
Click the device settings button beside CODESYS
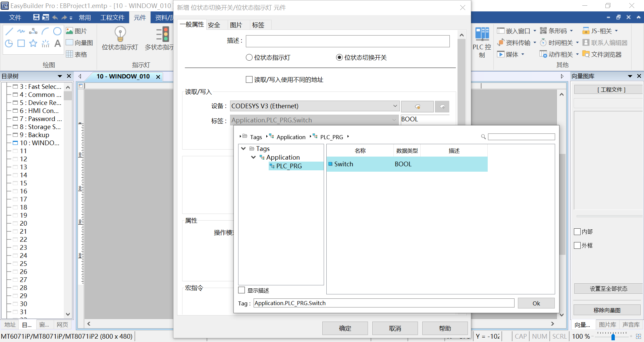click(x=417, y=107)
